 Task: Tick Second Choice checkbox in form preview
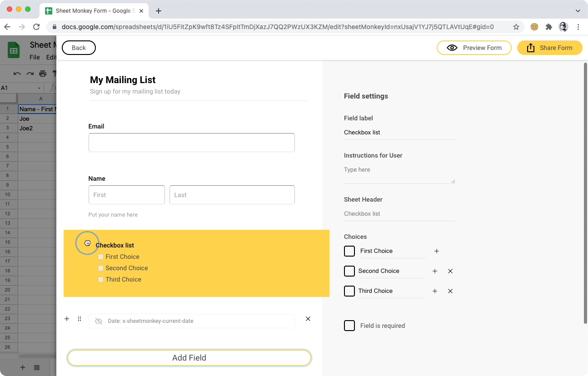point(101,268)
